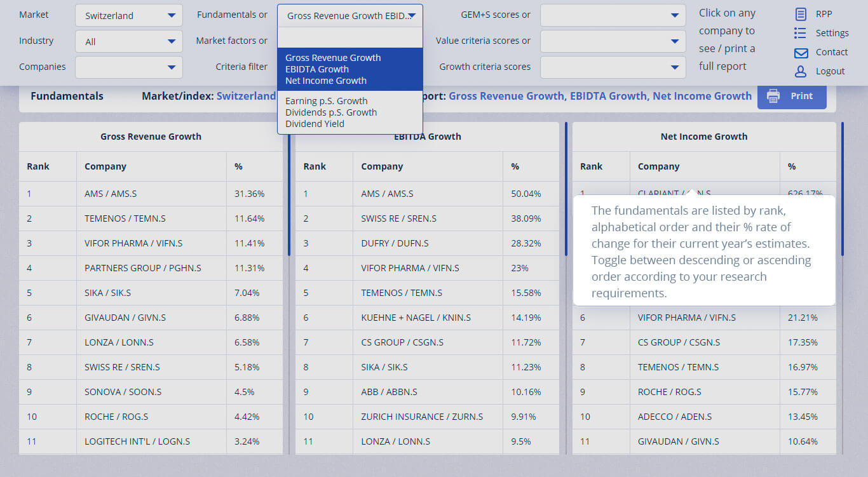The width and height of the screenshot is (868, 477).
Task: Open the Industry dropdown showing All
Action: 129,41
